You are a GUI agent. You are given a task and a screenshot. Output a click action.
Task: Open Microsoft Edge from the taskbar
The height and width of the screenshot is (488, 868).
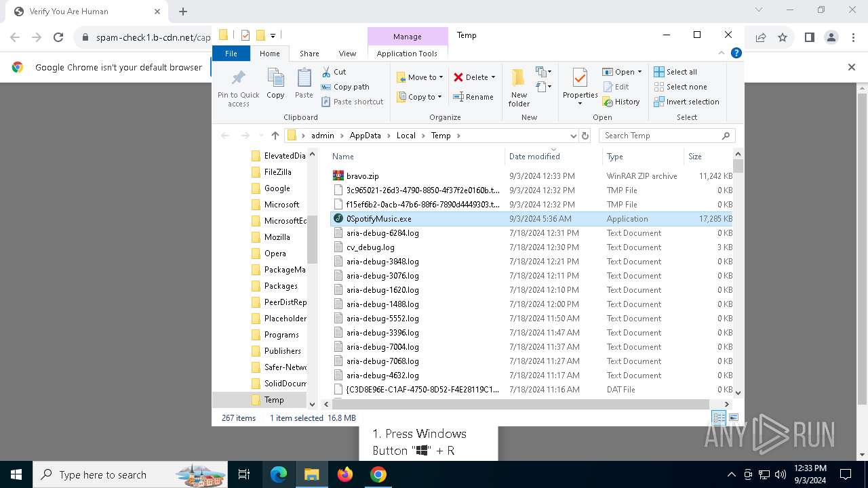tap(279, 474)
